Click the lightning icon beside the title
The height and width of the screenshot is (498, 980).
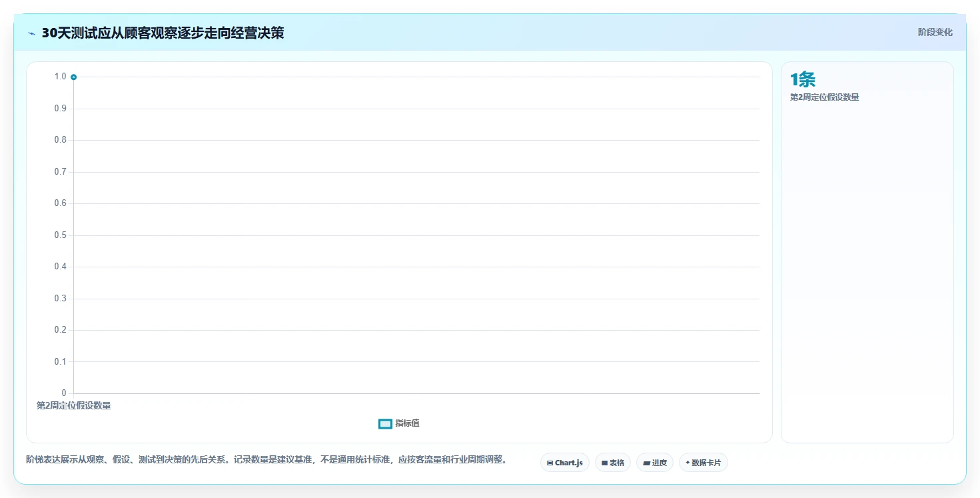click(x=32, y=33)
